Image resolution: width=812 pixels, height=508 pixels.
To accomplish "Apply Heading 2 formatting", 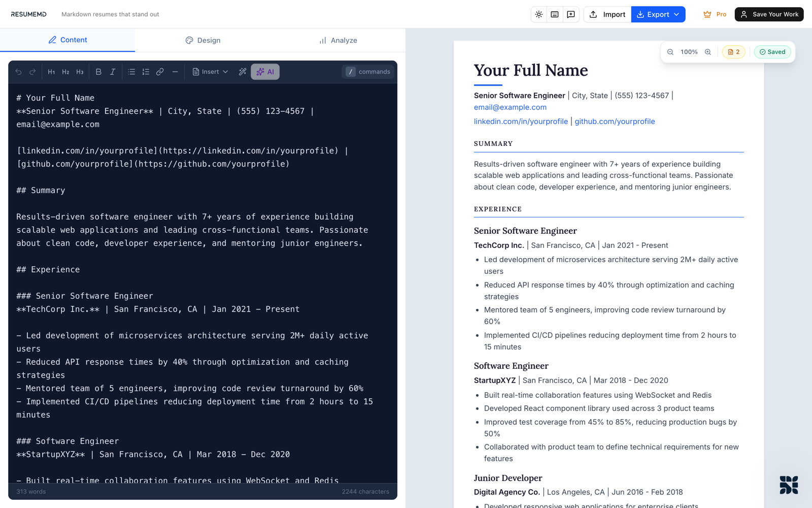I will [x=65, y=72].
